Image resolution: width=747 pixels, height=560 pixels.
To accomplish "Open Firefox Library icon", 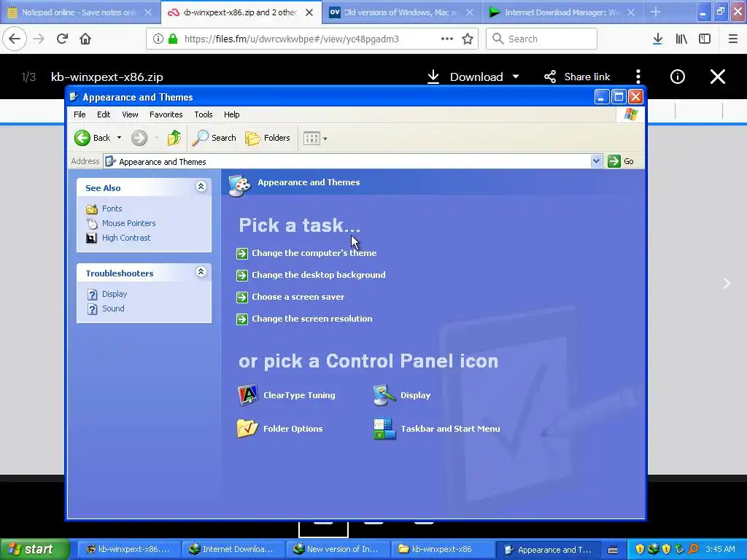I will pos(681,39).
